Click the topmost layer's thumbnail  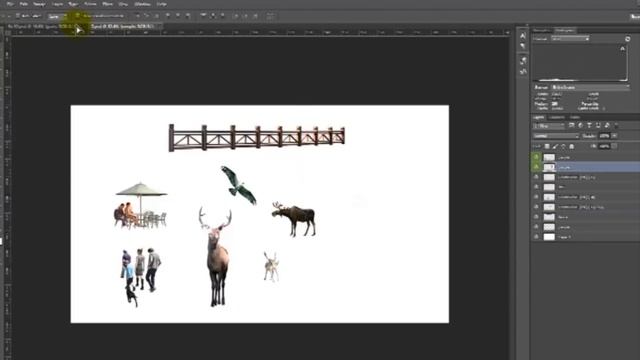point(549,157)
